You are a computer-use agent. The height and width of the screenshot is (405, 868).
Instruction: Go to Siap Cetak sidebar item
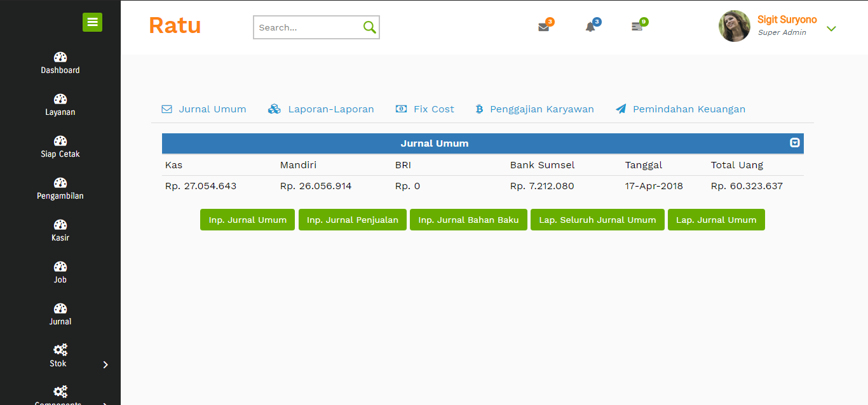60,147
